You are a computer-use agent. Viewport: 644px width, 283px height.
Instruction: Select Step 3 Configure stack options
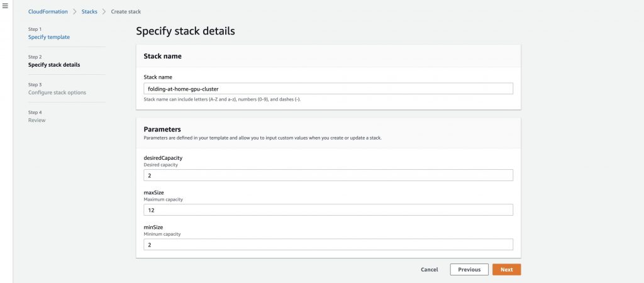[x=57, y=92]
